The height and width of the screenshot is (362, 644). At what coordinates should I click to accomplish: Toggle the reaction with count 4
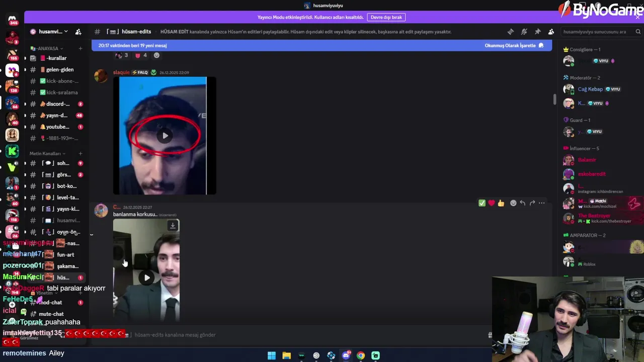[141, 55]
